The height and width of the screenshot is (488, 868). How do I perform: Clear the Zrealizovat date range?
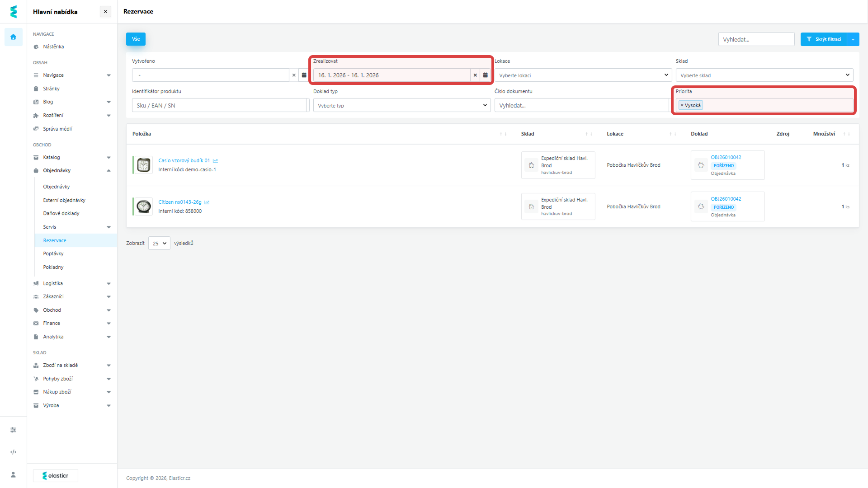click(475, 75)
